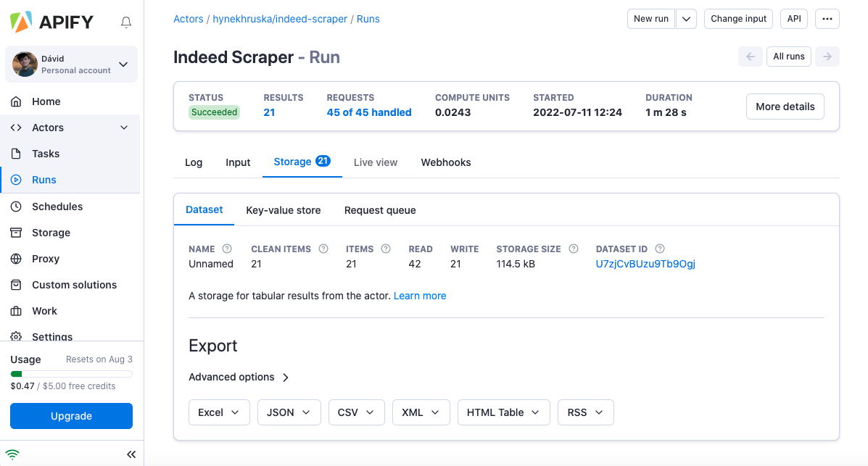Go to previous run arrow
The width and height of the screenshot is (868, 466).
(x=750, y=57)
